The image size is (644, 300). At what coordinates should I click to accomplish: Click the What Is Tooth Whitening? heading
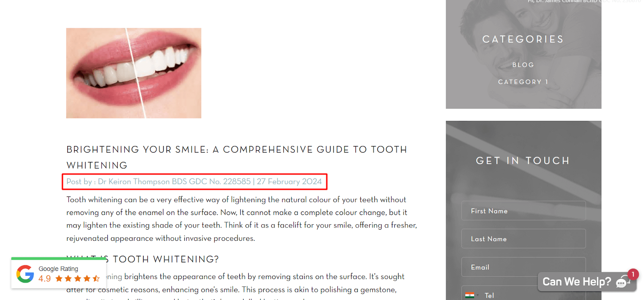(143, 259)
